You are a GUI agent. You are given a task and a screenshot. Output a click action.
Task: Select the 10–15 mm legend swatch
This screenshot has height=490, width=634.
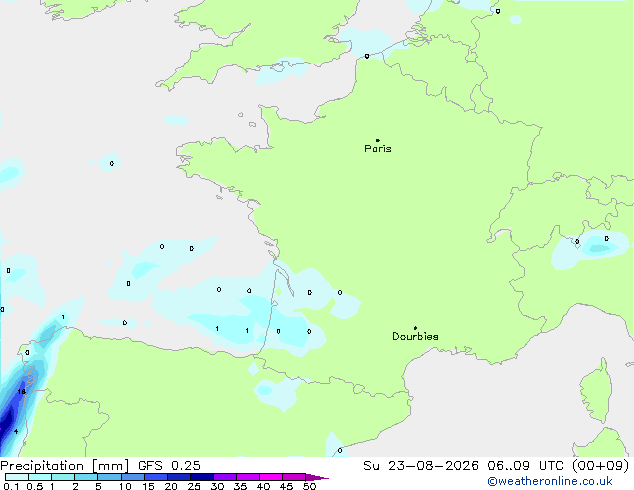pyautogui.click(x=132, y=477)
